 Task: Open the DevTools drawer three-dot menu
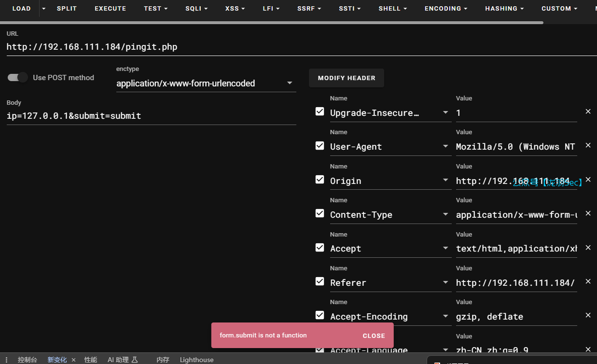[x=7, y=360]
